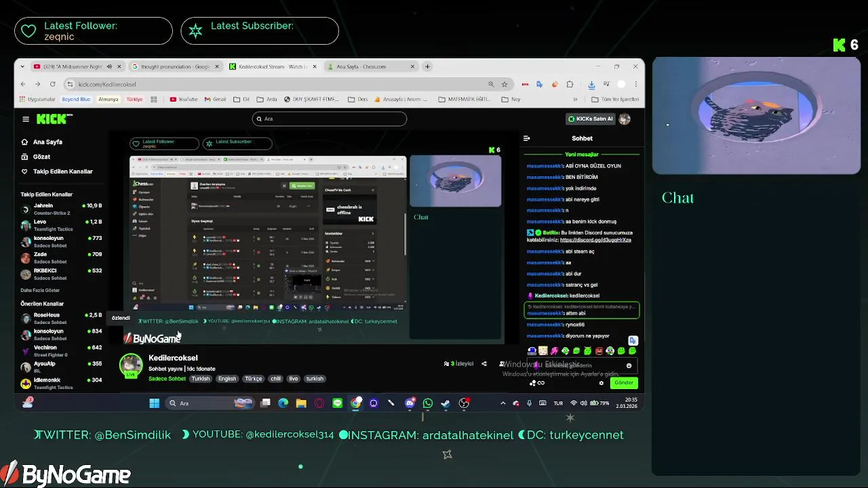Click the Kick search box Ara

pyautogui.click(x=330, y=119)
